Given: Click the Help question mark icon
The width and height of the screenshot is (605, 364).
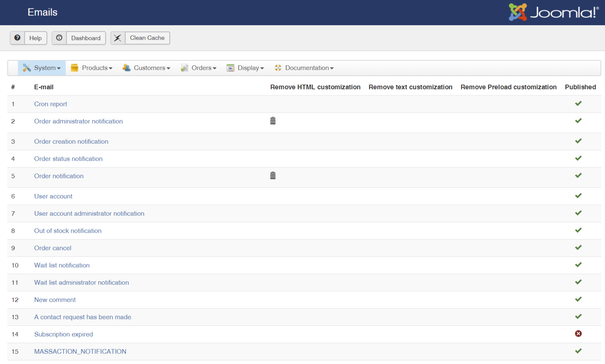Looking at the screenshot, I should pyautogui.click(x=17, y=38).
